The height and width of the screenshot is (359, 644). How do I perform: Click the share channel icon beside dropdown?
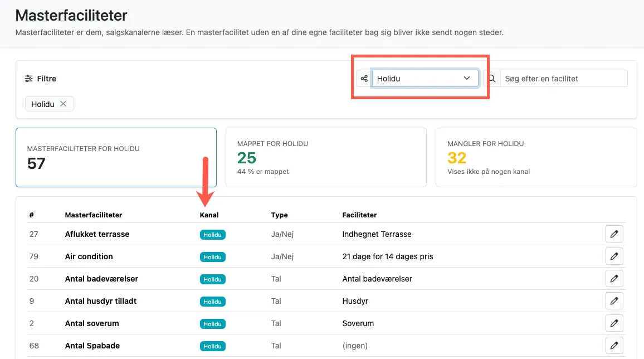(x=364, y=79)
